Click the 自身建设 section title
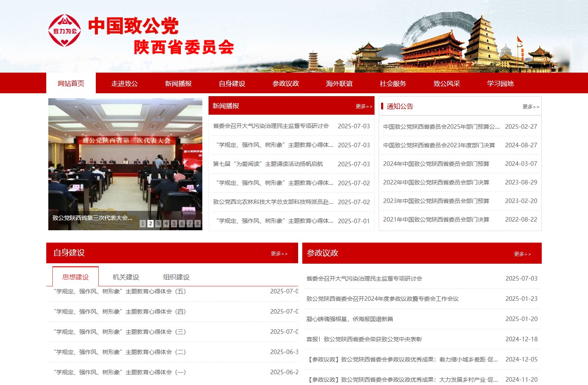Screen dimensions: 588x385 coord(69,253)
